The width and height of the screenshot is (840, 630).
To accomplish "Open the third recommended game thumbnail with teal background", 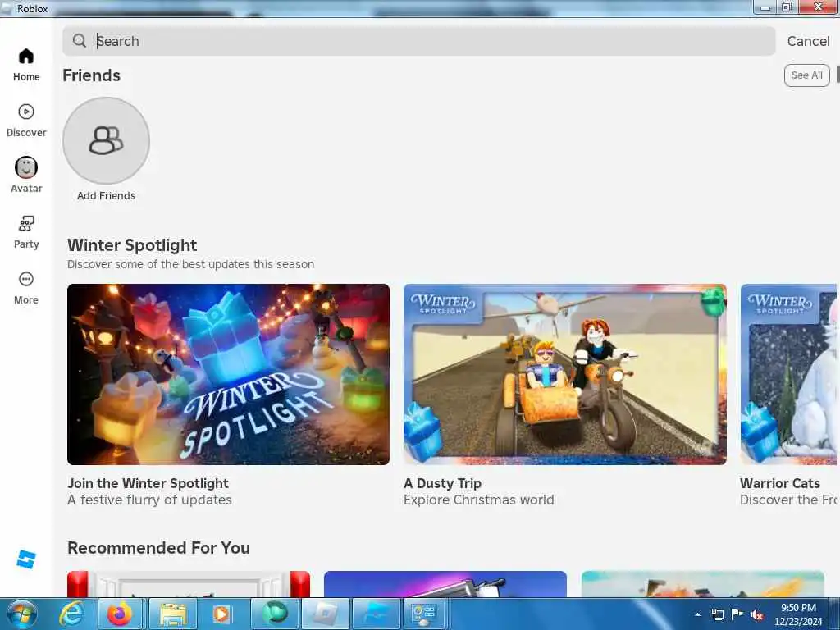I will pyautogui.click(x=703, y=584).
